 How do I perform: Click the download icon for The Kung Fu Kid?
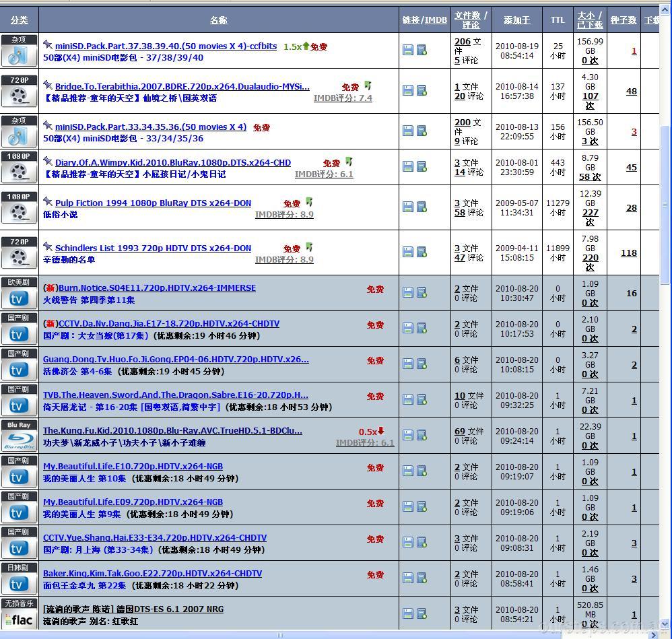point(408,435)
